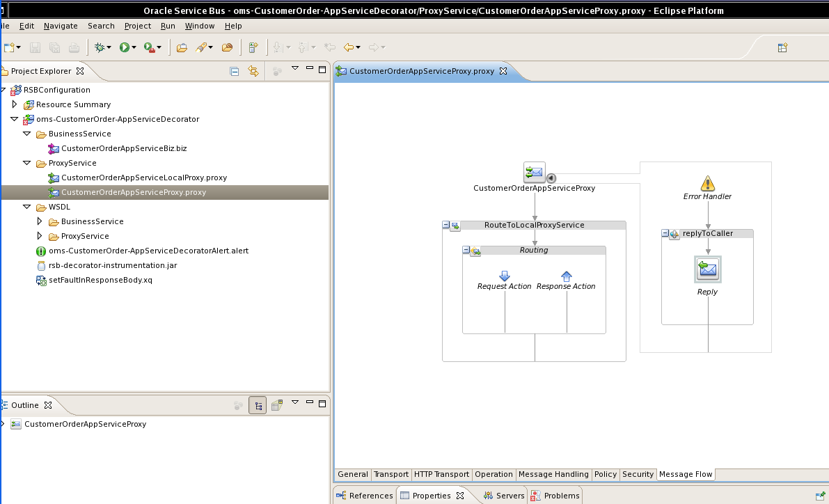Screen dimensions: 829x504
Task: Click the Request Action down arrow icon
Action: 505,276
